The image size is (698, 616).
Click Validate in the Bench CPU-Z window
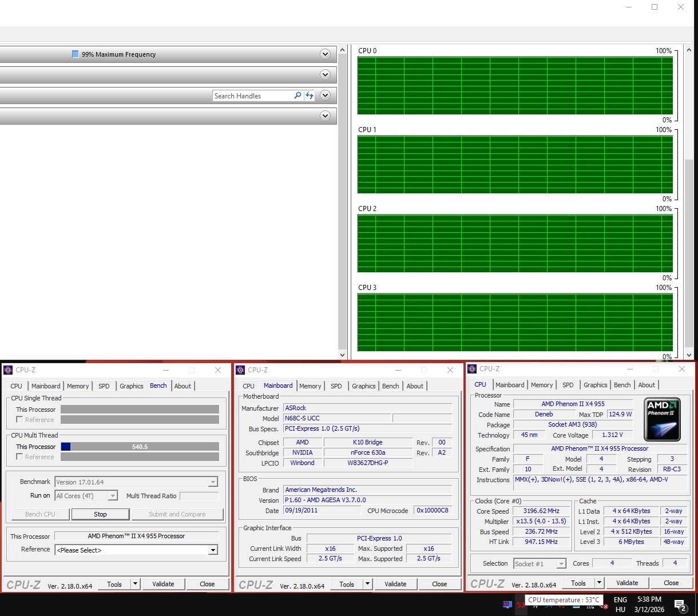[163, 584]
